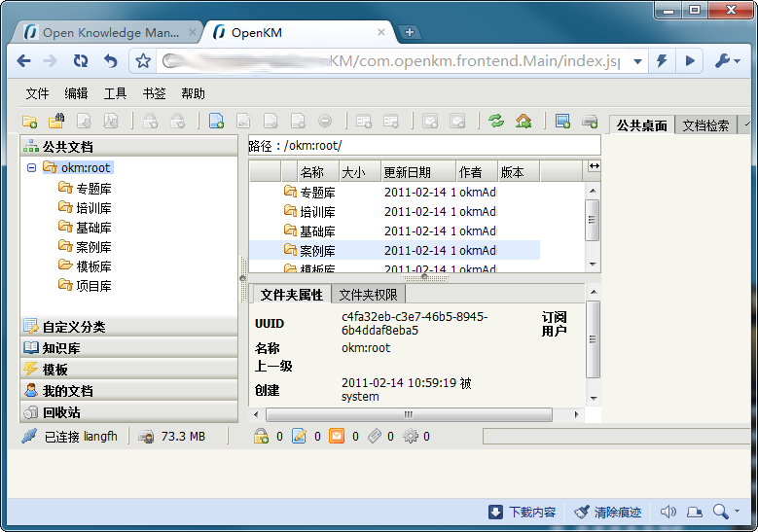Click the browser magnifier zoom icon

pyautogui.click(x=721, y=512)
